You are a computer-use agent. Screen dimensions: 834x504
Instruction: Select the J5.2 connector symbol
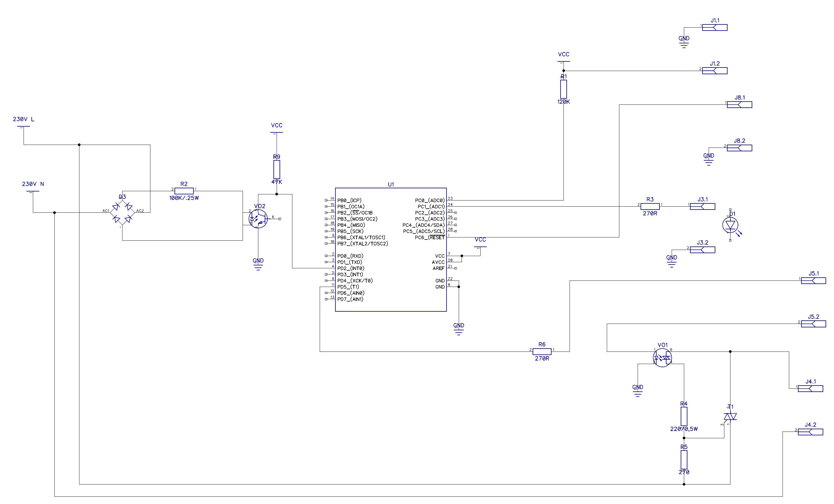pyautogui.click(x=813, y=324)
